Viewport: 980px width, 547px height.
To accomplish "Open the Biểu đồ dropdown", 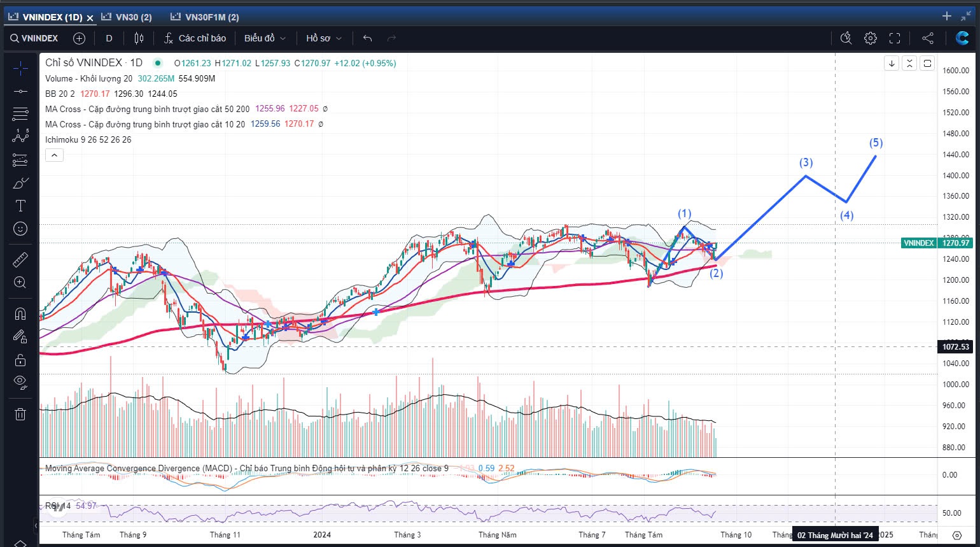I will 265,38.
